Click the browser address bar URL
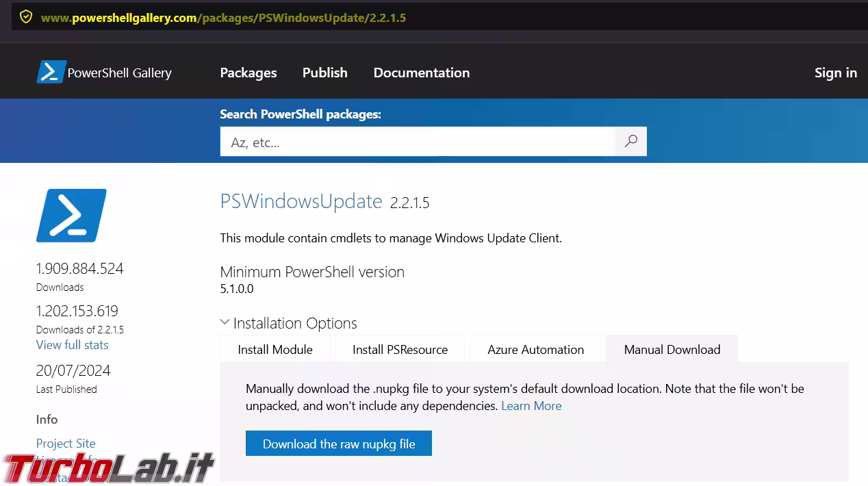Viewport: 868px width, 486px height. point(223,17)
